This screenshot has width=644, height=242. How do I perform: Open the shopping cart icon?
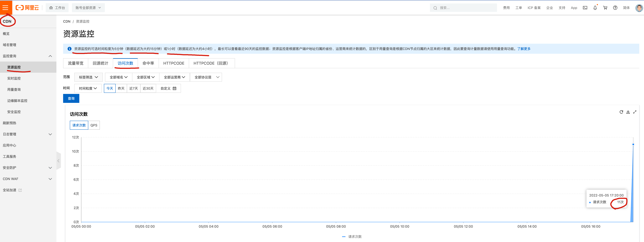pyautogui.click(x=605, y=8)
